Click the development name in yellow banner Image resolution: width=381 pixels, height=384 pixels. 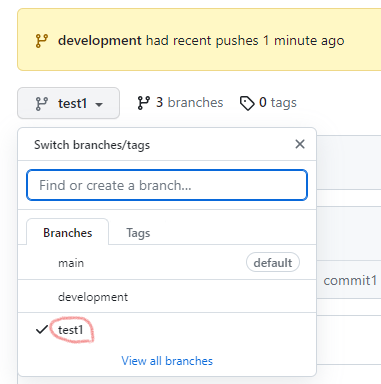tap(100, 40)
